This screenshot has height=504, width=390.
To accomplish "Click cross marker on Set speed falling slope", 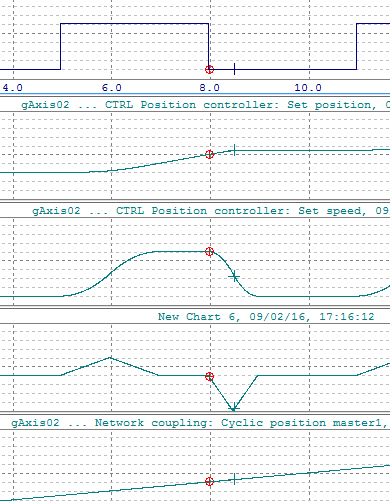I will [x=235, y=277].
